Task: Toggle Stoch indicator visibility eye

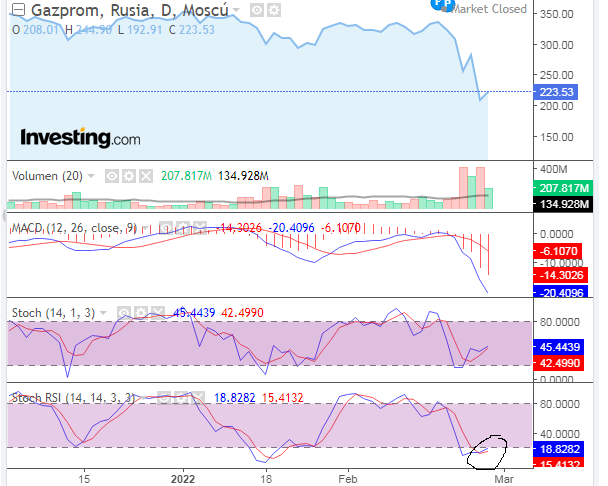Action: [x=124, y=313]
